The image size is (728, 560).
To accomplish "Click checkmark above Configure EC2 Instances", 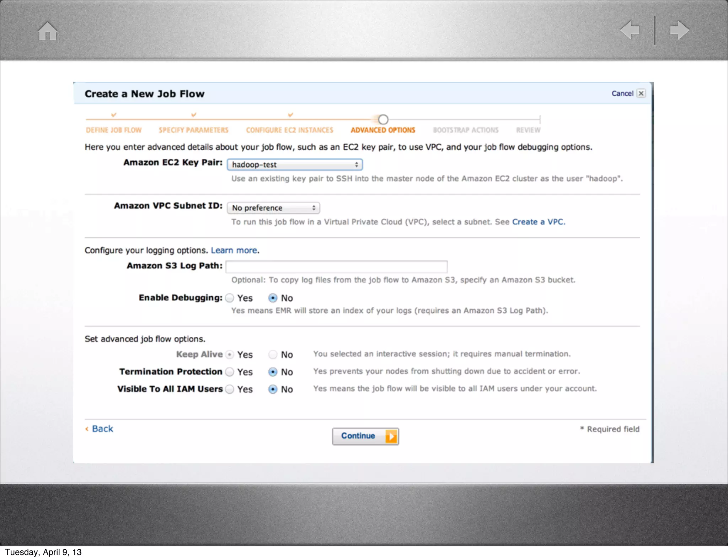I will [x=290, y=115].
